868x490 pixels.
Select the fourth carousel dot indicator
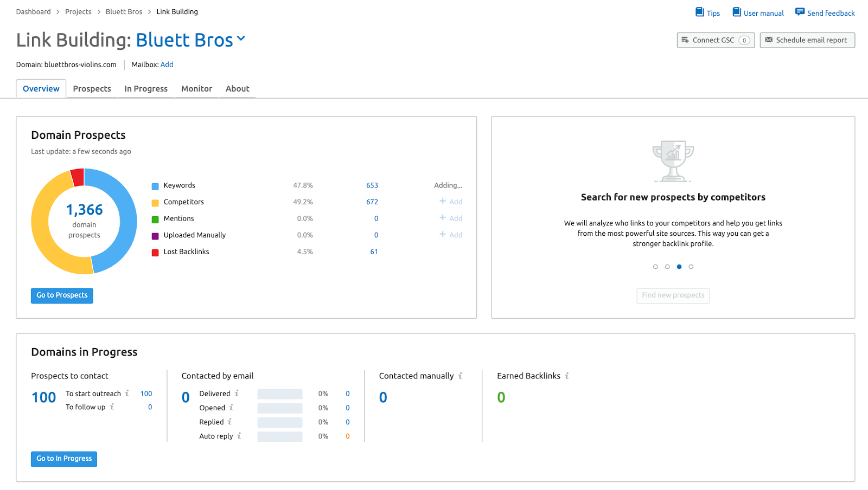pos(691,267)
